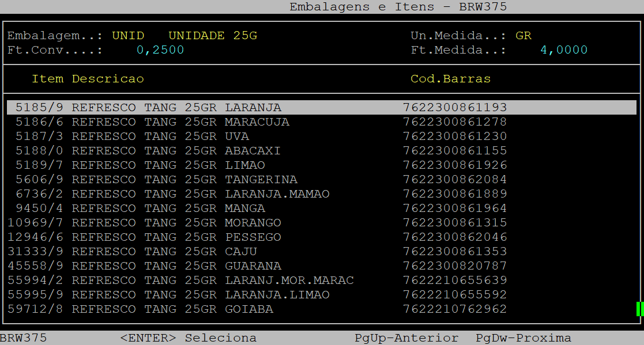Select the TANG 25GR TANGERINA row
This screenshot has height=345, width=644.
point(322,179)
